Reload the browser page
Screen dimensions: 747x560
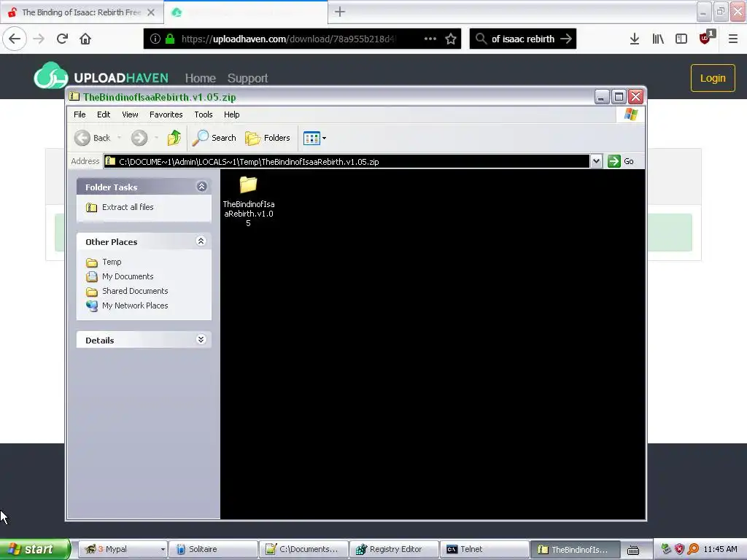click(63, 39)
